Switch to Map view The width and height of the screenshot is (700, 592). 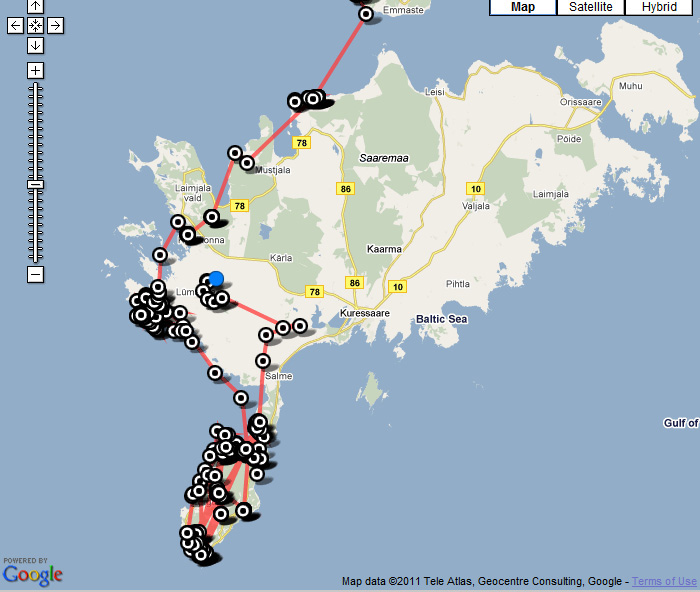[x=522, y=7]
